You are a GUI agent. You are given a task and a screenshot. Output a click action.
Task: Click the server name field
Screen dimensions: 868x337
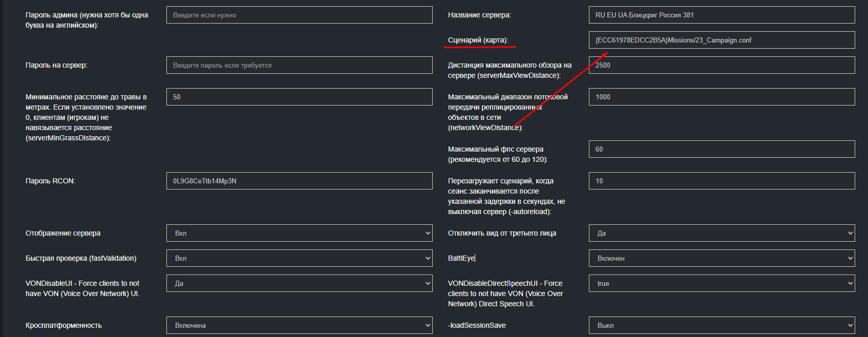(x=721, y=15)
